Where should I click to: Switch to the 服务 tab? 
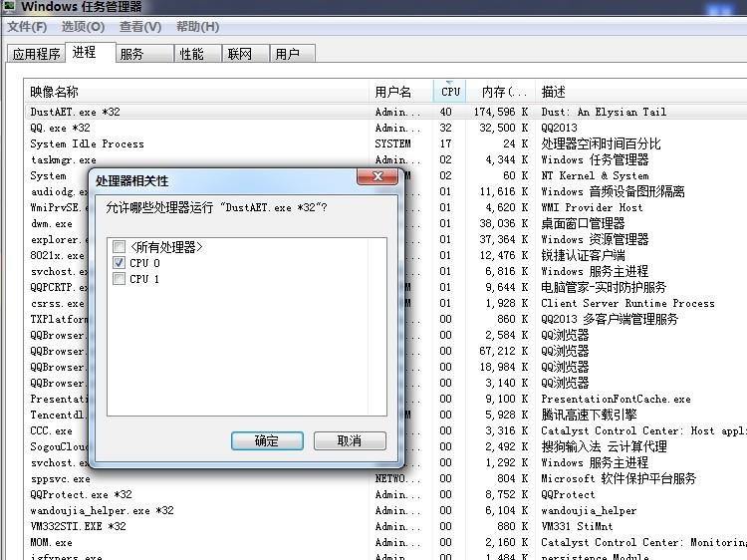[143, 54]
